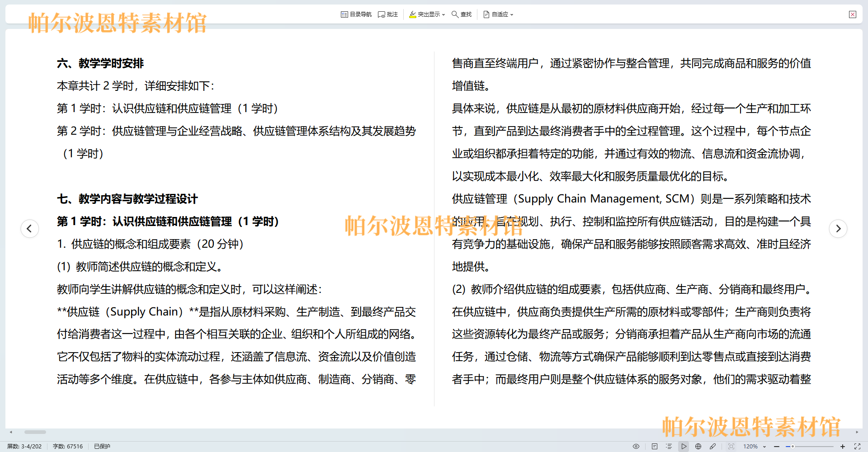Open the 目录导航 navigation pane

[356, 14]
